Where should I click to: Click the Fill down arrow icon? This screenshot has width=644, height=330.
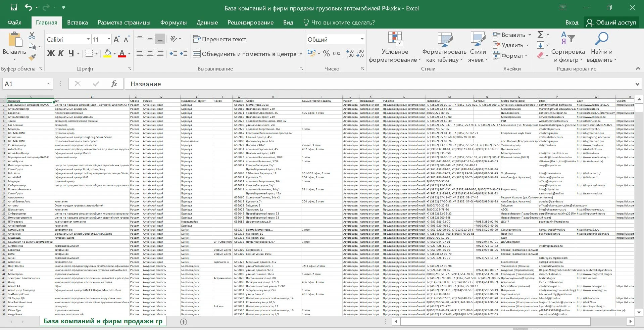point(540,45)
